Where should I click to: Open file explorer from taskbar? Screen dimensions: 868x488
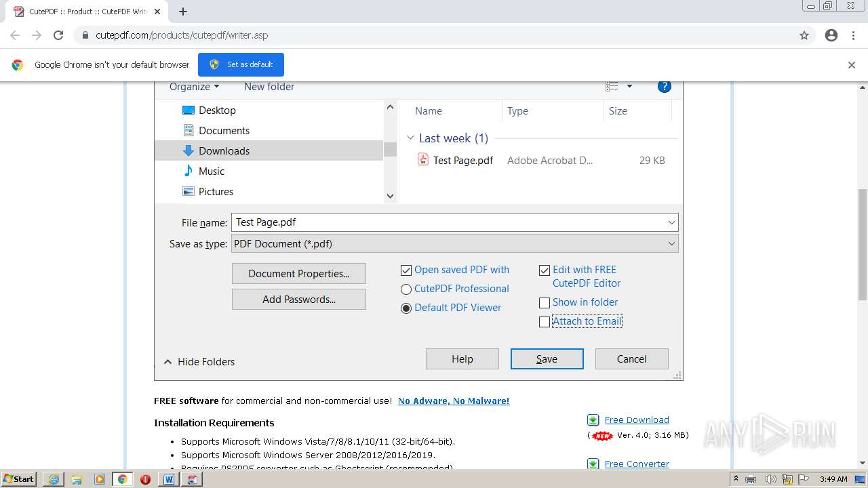click(x=77, y=479)
